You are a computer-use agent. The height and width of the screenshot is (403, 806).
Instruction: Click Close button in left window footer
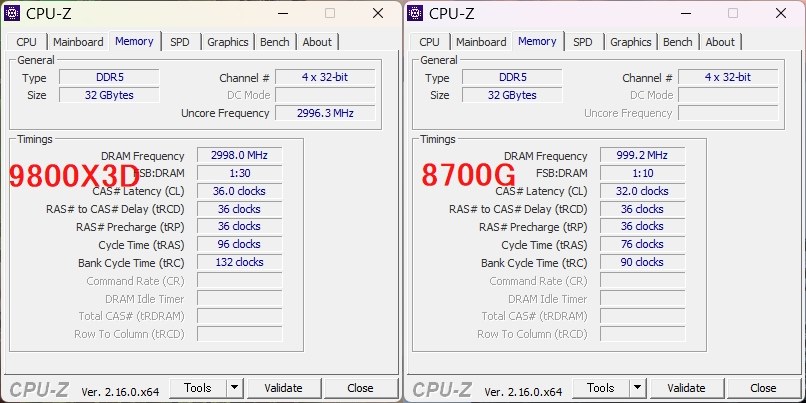tap(360, 388)
